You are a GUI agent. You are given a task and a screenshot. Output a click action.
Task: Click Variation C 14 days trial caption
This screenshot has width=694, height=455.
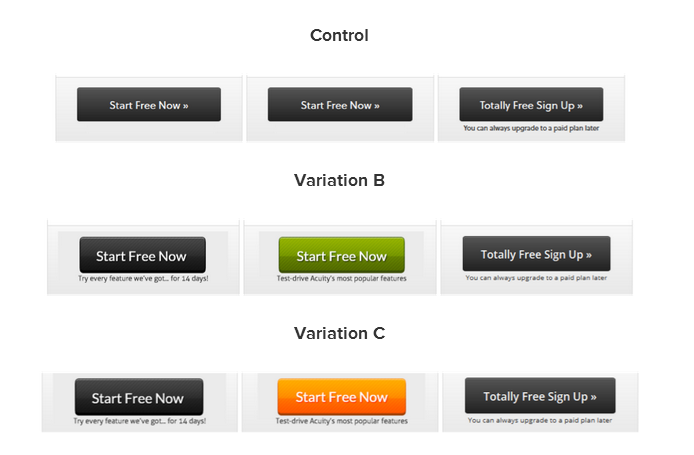140,421
